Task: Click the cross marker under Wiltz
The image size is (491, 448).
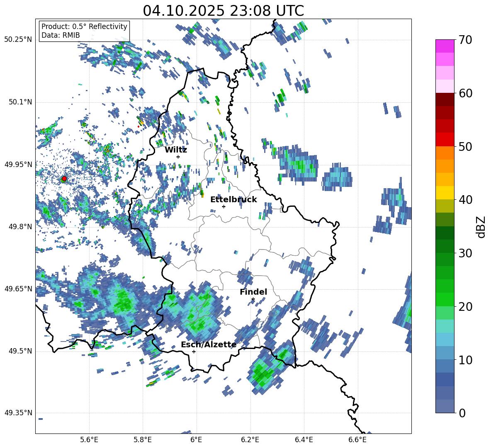Action: click(x=178, y=157)
